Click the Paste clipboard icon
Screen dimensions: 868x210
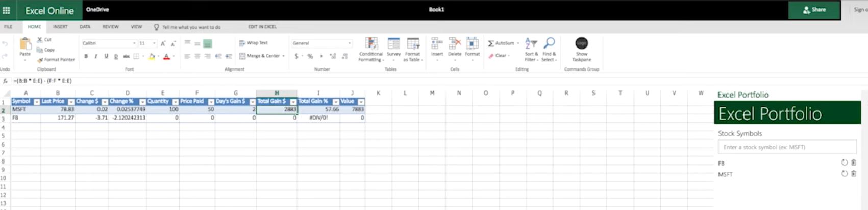pos(25,44)
